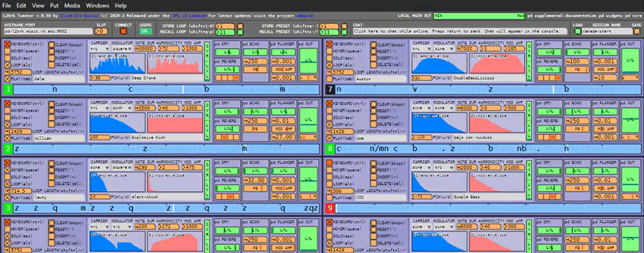Click the orange CONNECT bang button

coord(123,32)
